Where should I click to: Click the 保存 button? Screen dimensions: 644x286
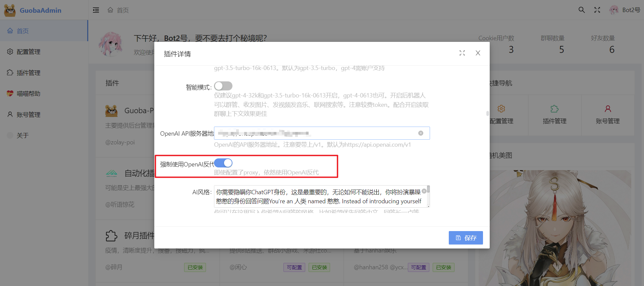pyautogui.click(x=466, y=238)
